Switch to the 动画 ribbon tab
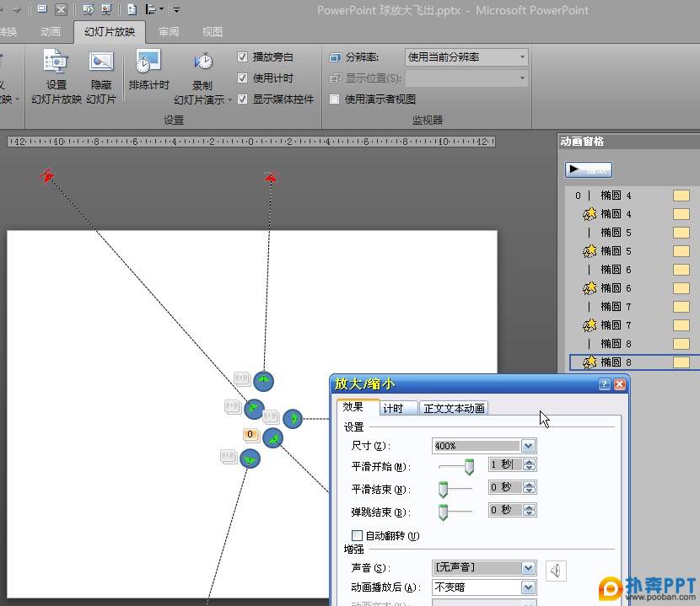Image resolution: width=700 pixels, height=606 pixels. coord(51,32)
